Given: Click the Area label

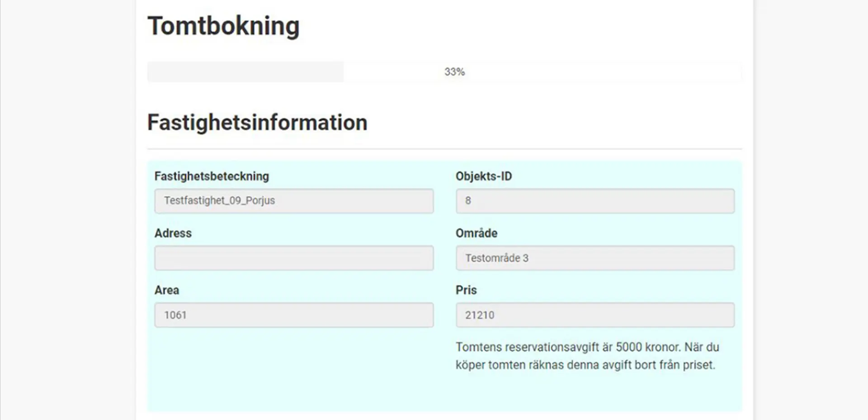Looking at the screenshot, I should tap(166, 290).
